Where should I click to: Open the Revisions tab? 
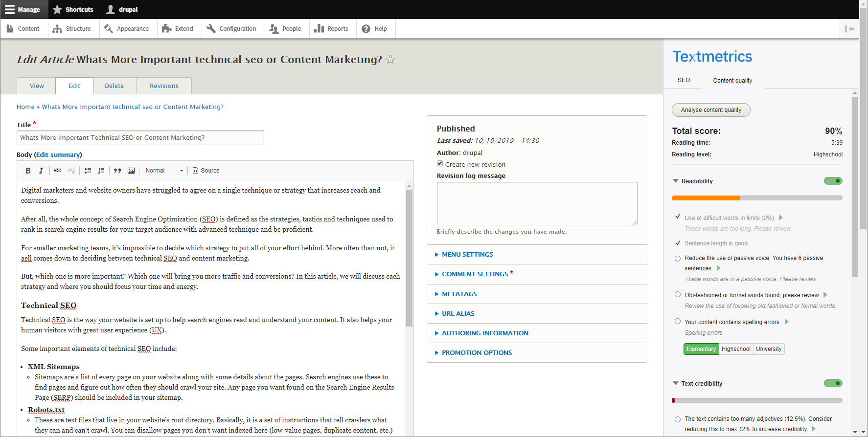pyautogui.click(x=164, y=86)
